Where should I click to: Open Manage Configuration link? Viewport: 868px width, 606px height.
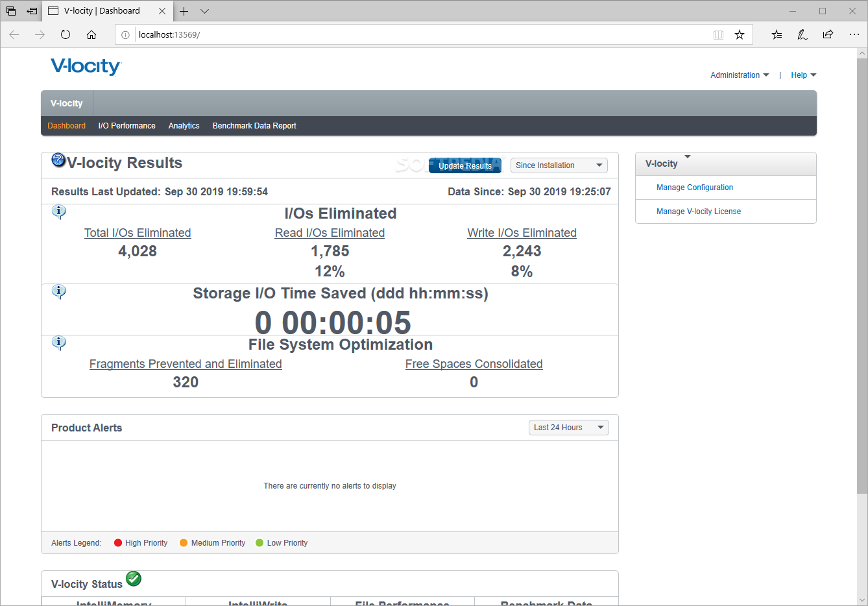pos(695,188)
